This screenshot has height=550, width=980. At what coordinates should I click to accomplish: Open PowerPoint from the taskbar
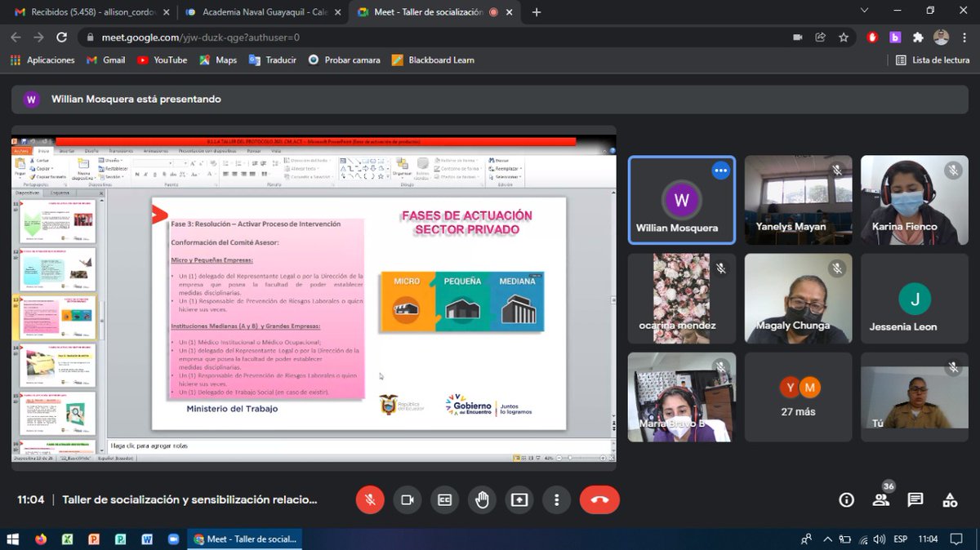coord(94,539)
